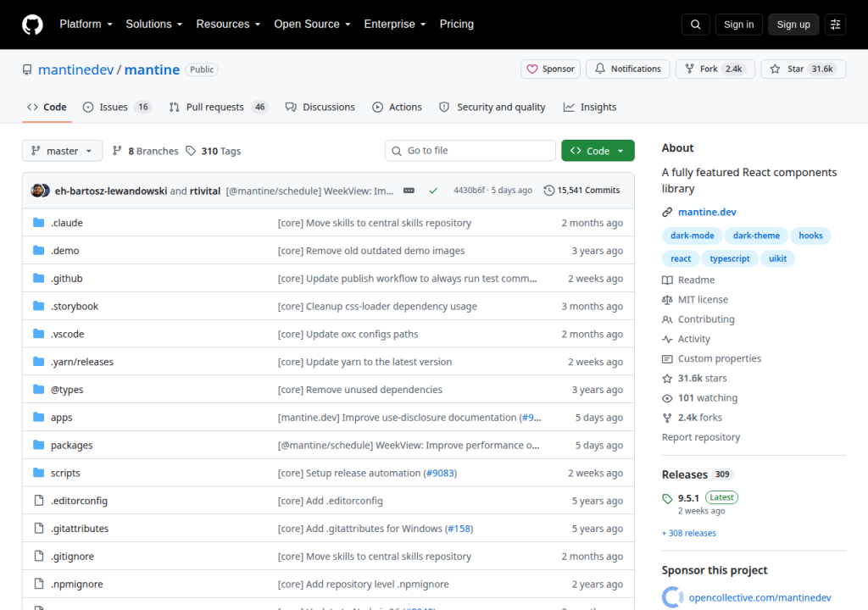Click the GitHub logo home icon

pos(32,25)
